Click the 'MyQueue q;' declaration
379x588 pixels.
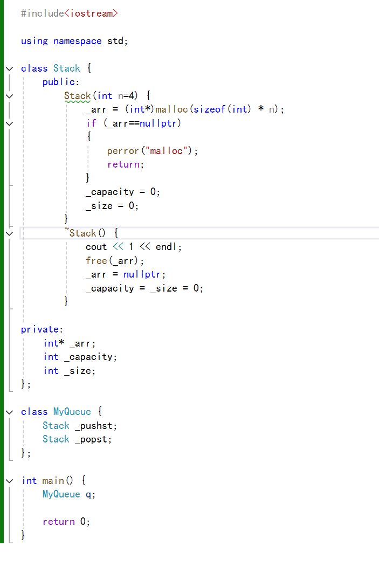pos(69,494)
